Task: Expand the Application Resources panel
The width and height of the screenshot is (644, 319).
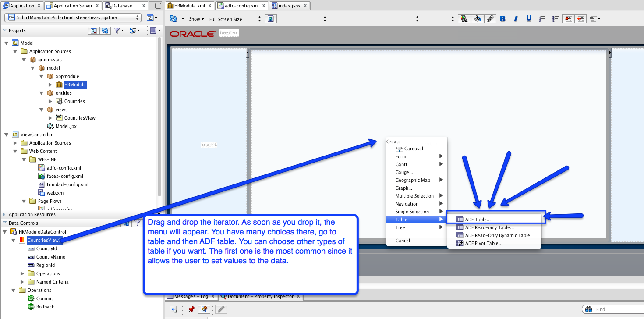Action: (x=4, y=214)
